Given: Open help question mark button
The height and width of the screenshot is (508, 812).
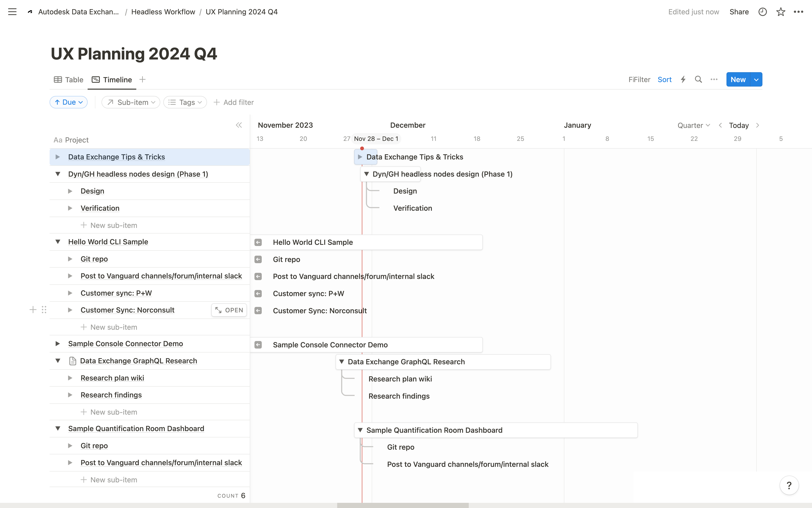Looking at the screenshot, I should click(789, 485).
